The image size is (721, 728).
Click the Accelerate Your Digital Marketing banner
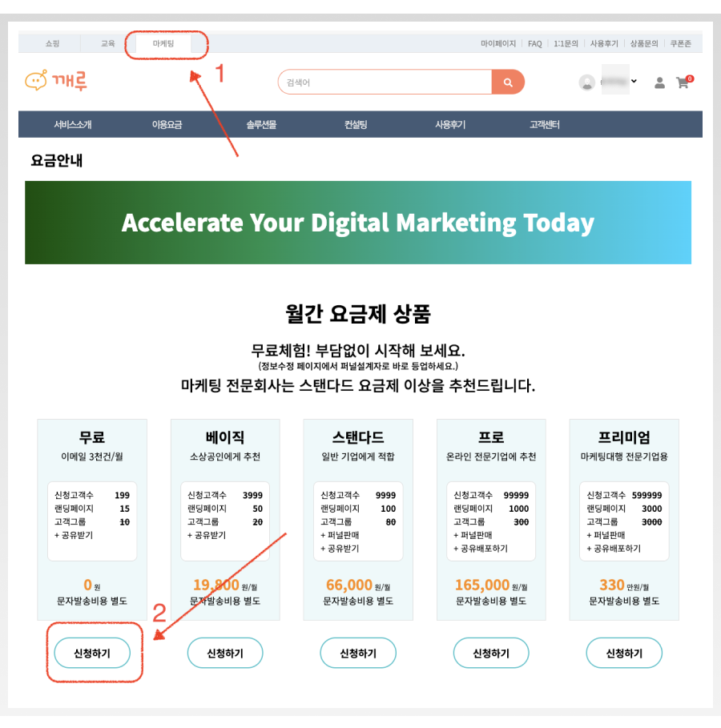[x=358, y=223]
